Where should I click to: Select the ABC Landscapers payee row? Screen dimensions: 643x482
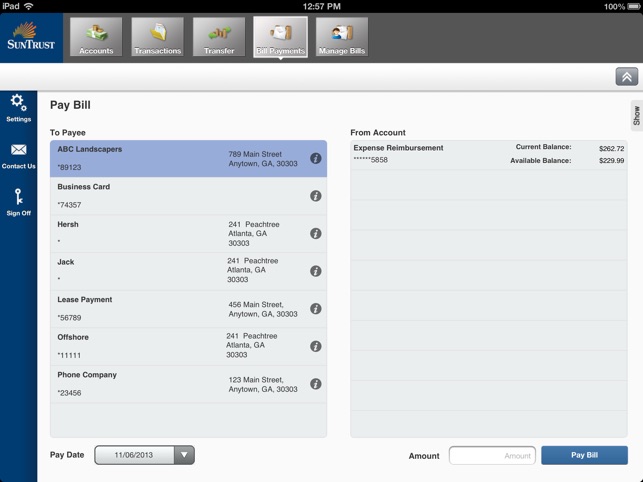point(188,159)
